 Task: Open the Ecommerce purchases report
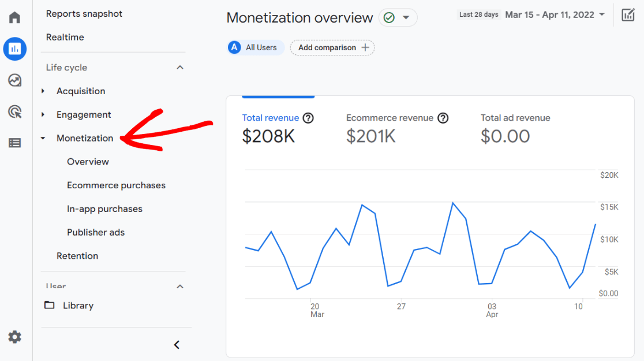116,185
